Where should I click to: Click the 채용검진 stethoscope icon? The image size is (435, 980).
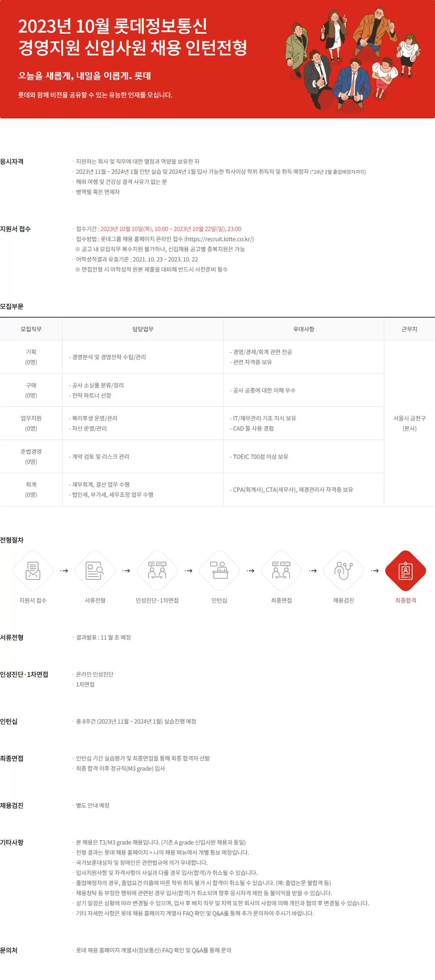point(344,571)
